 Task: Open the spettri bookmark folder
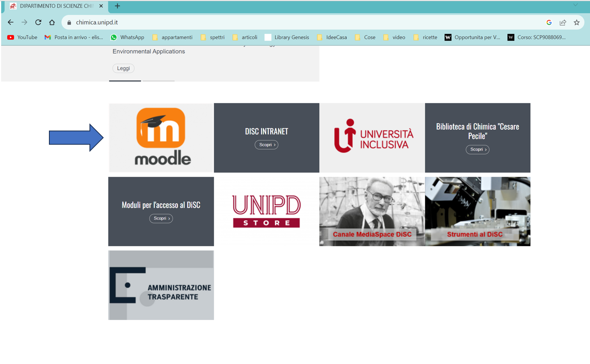pyautogui.click(x=213, y=37)
